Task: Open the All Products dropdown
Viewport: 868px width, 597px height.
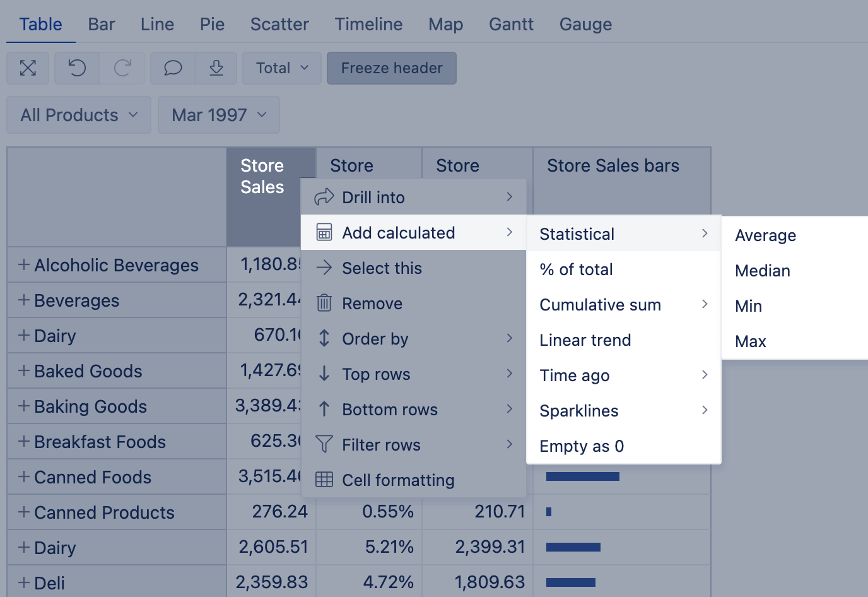Action: (79, 115)
